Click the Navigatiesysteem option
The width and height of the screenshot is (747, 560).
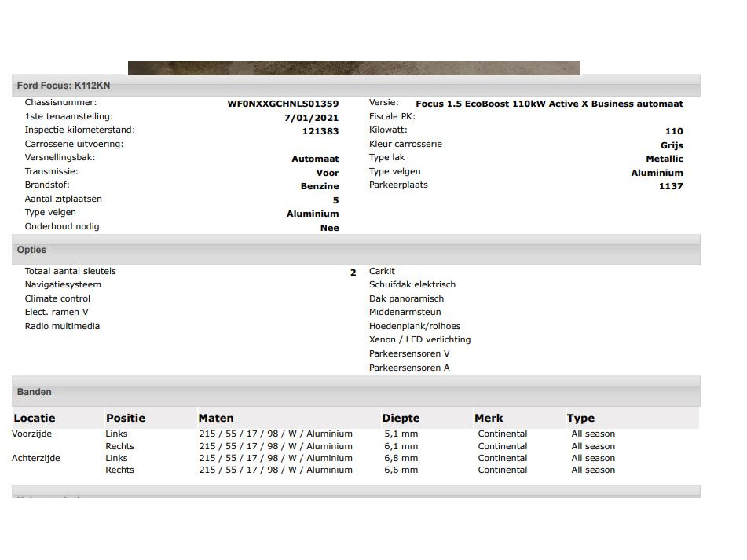[x=63, y=284]
